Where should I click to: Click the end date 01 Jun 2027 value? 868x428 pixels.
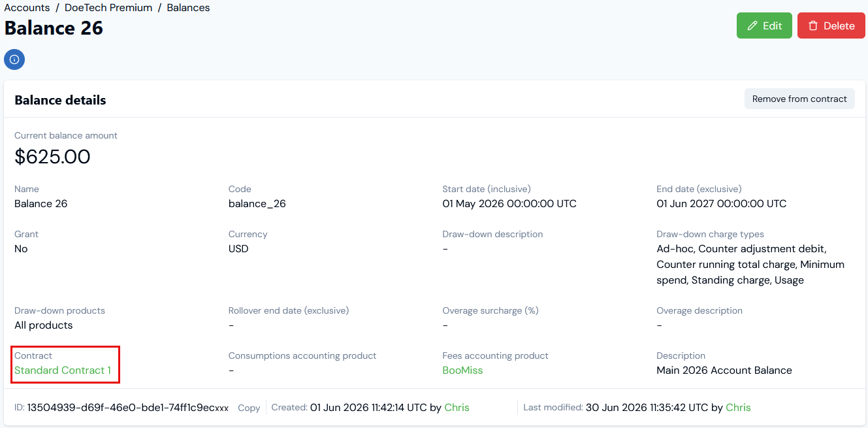point(722,204)
